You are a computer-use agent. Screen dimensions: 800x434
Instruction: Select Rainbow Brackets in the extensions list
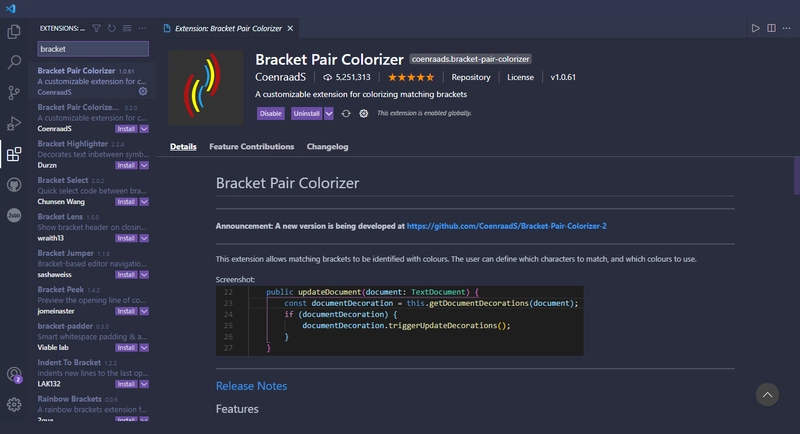click(x=92, y=408)
